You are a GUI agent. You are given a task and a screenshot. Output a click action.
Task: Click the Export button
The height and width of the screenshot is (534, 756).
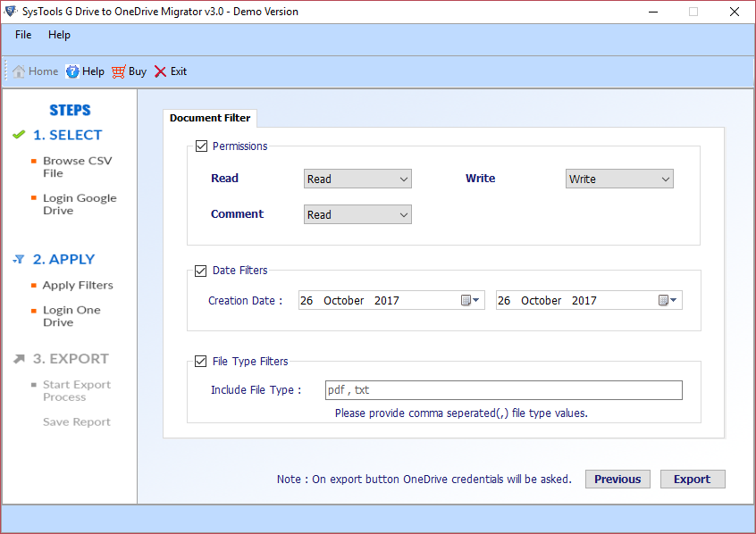tap(693, 479)
